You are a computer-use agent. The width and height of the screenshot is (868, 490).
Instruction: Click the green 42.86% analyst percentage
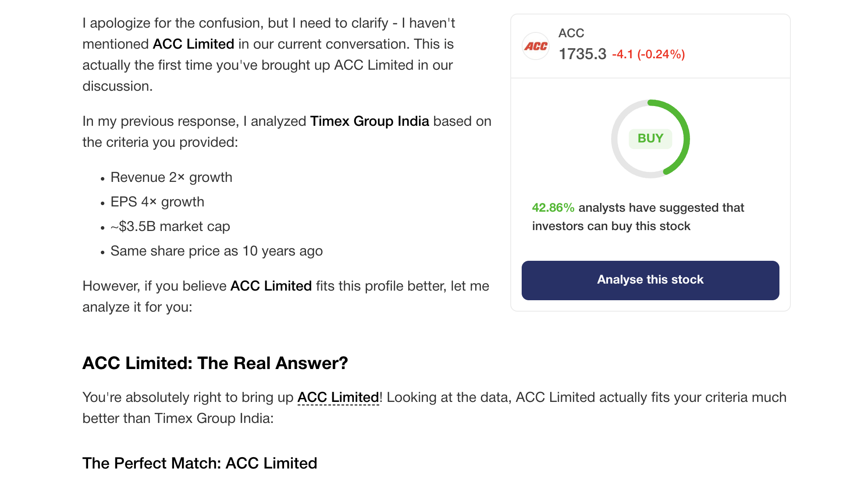coord(553,208)
